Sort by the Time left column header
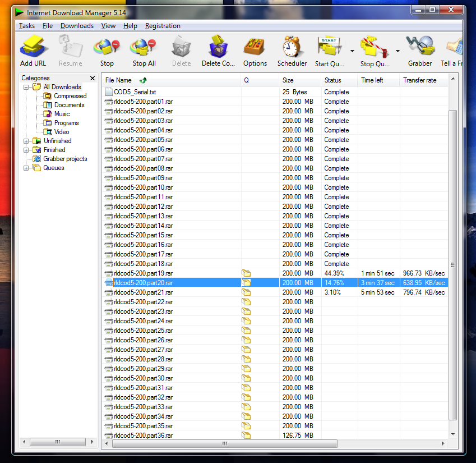 (x=378, y=80)
